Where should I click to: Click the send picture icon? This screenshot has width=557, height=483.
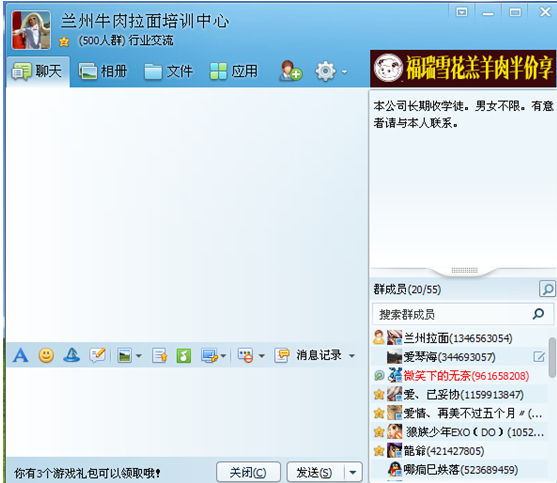click(x=125, y=356)
